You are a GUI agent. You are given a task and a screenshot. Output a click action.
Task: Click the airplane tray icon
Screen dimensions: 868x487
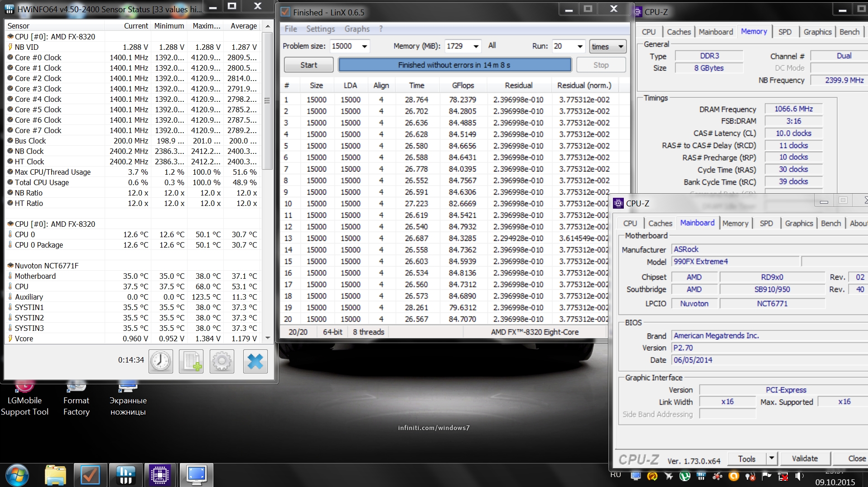point(669,476)
